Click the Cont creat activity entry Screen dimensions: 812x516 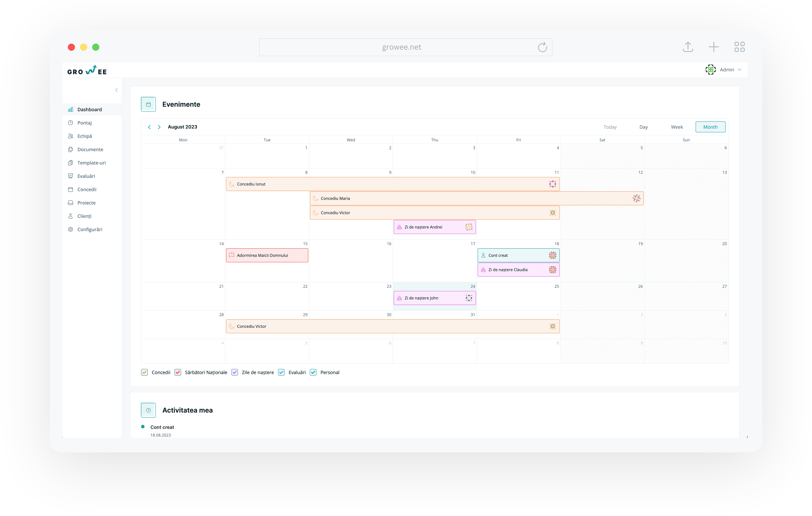[x=162, y=427]
